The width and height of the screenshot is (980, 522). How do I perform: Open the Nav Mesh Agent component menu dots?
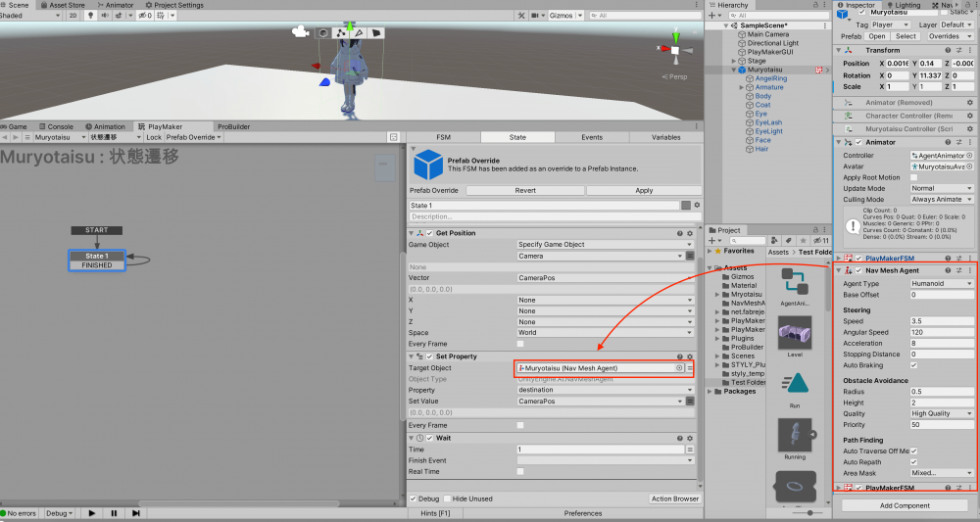(970, 270)
